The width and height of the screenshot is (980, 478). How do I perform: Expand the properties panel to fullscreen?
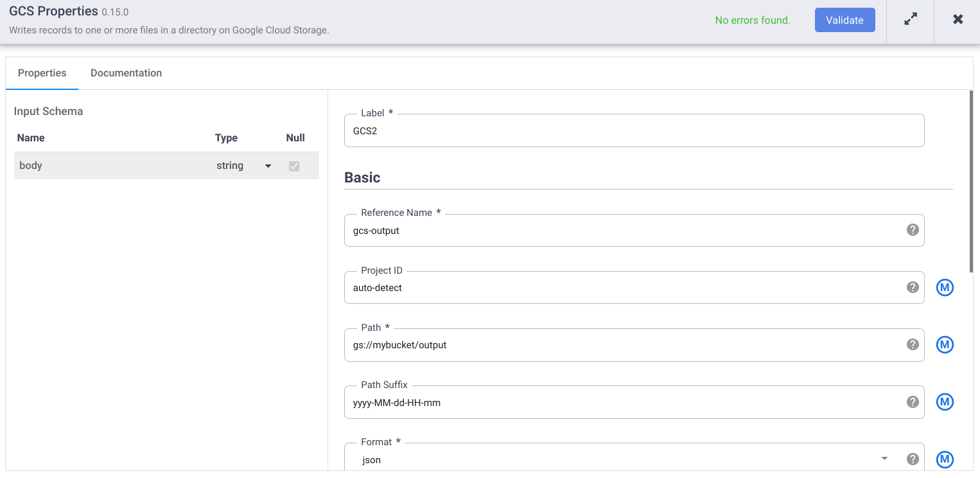(x=910, y=20)
